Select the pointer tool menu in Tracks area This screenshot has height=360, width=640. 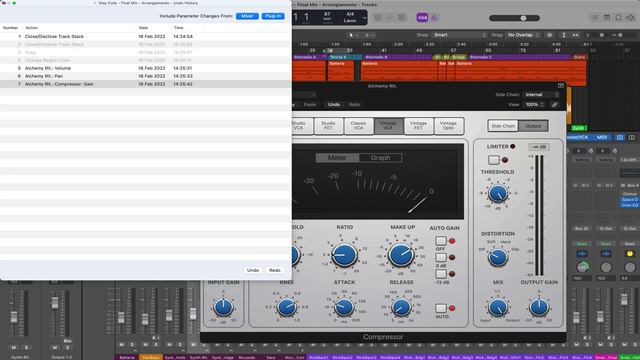353,35
